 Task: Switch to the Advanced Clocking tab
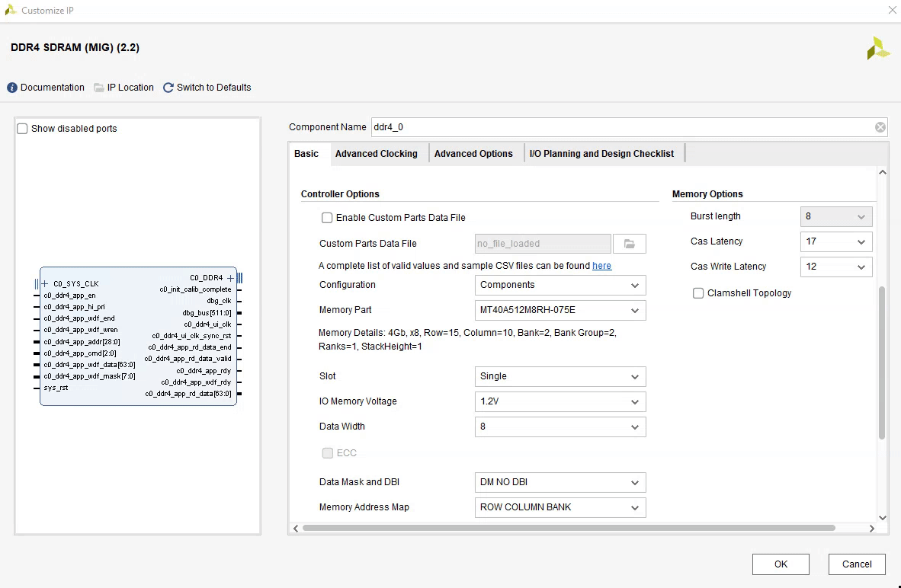(x=377, y=154)
